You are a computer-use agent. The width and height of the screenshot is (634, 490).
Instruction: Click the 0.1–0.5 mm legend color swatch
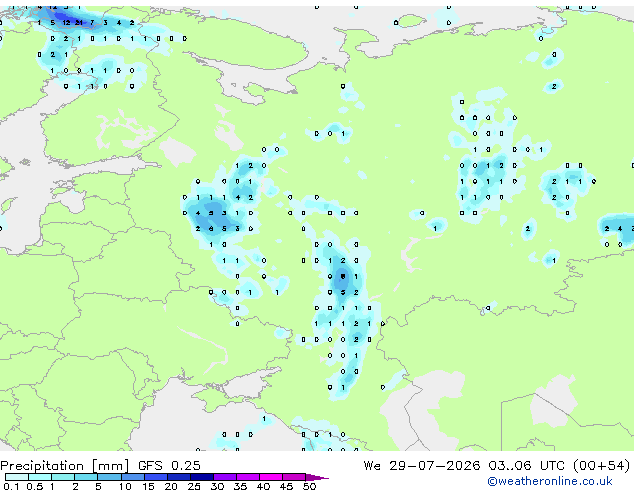(17, 477)
